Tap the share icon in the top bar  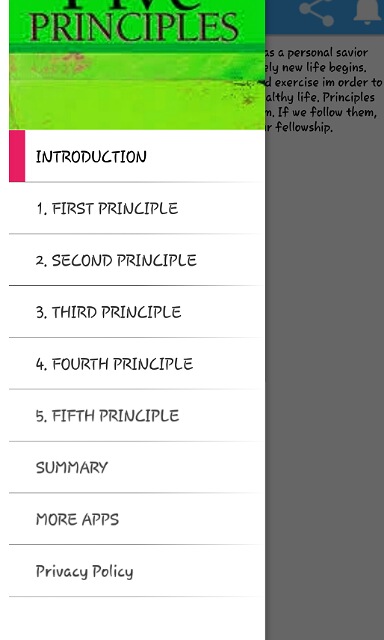[316, 11]
